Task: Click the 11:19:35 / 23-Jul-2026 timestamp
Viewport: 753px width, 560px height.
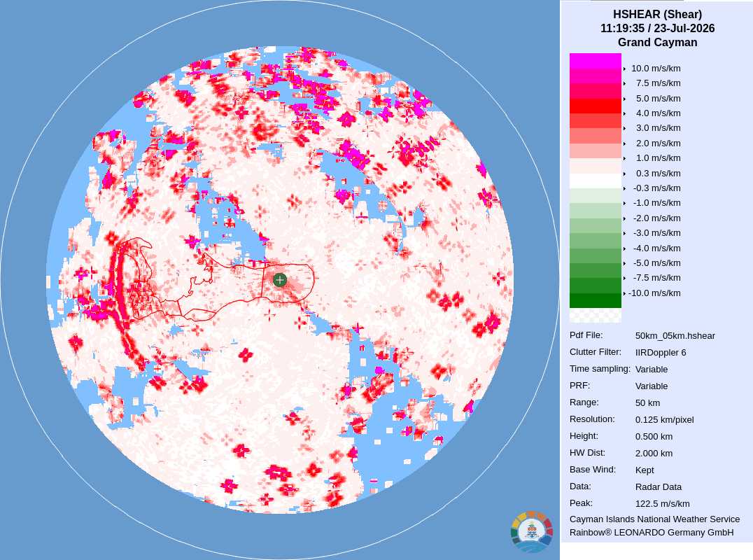Action: [657, 28]
